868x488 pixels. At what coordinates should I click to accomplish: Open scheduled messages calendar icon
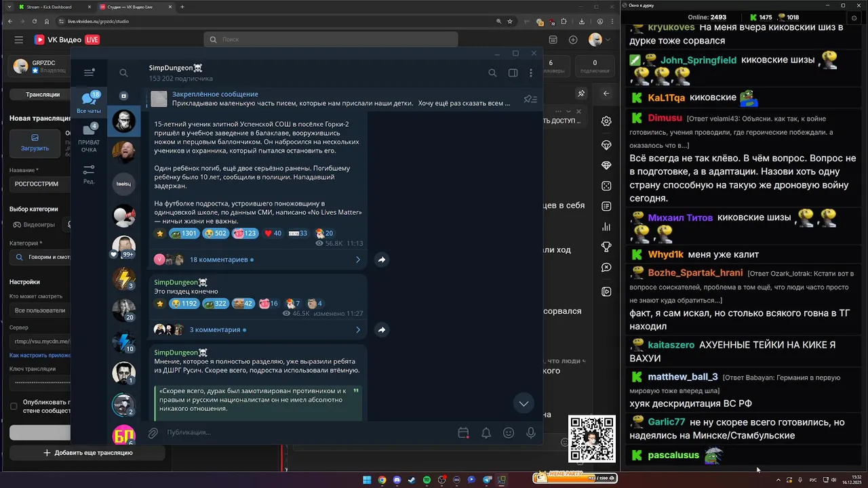coord(463,432)
